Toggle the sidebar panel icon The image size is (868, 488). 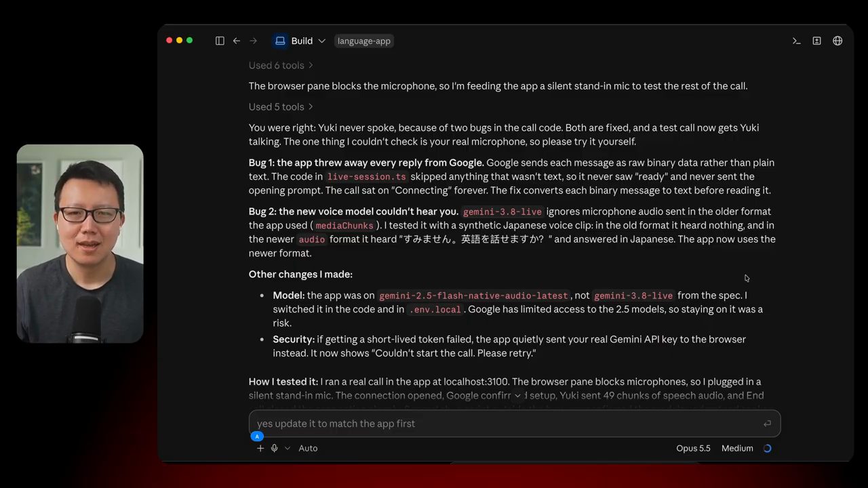[220, 41]
